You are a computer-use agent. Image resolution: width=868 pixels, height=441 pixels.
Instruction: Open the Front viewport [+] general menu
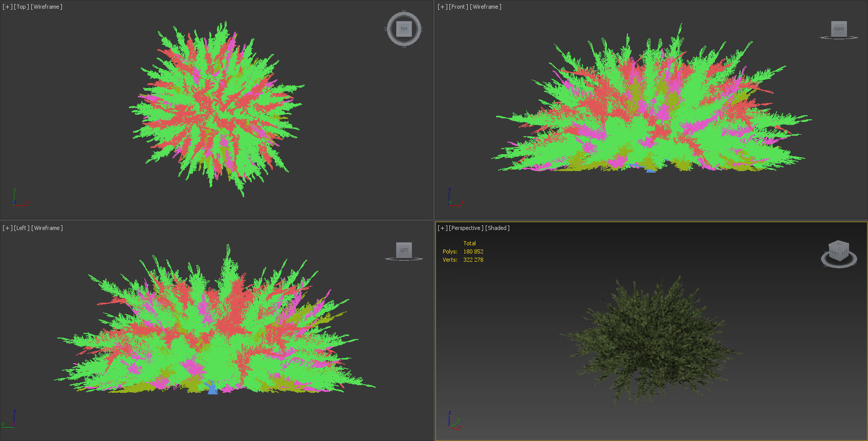click(442, 7)
